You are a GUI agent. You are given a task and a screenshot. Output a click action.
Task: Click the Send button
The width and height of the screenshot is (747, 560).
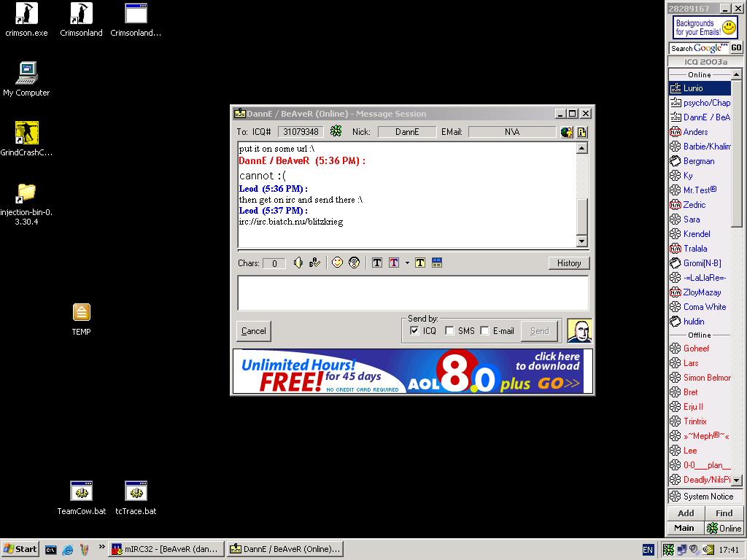pos(539,331)
